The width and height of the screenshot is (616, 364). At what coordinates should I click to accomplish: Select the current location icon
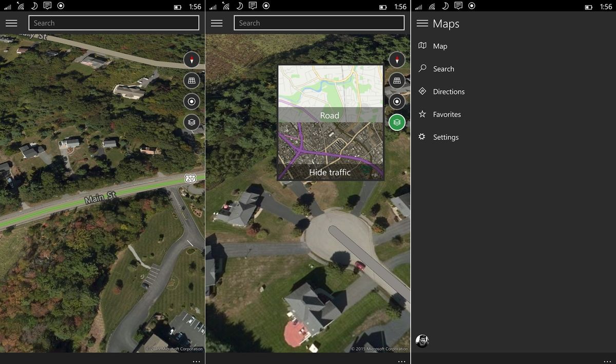pyautogui.click(x=191, y=102)
